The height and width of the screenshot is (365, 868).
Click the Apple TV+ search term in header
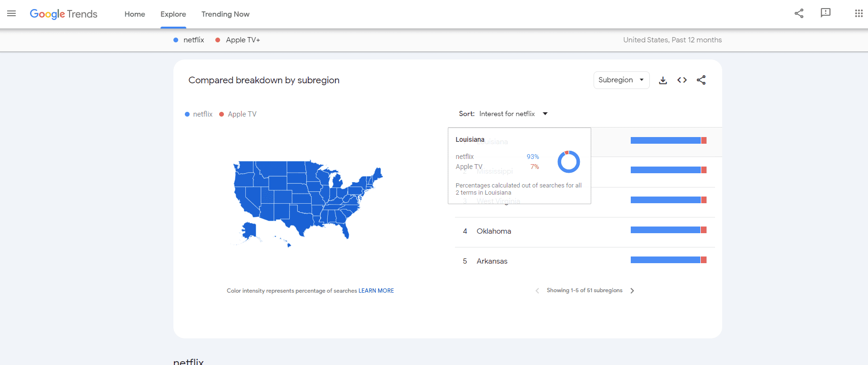[x=238, y=40]
